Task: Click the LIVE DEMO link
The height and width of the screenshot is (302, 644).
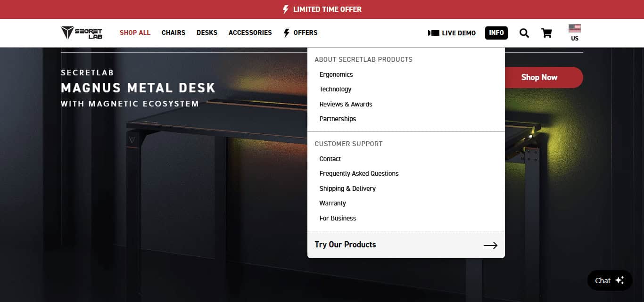Action: pos(452,33)
